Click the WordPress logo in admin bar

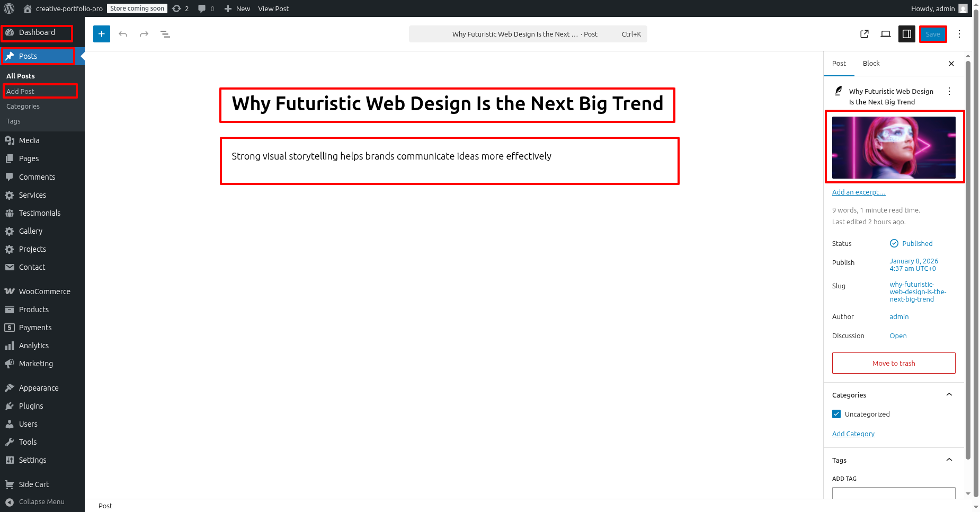pos(9,8)
